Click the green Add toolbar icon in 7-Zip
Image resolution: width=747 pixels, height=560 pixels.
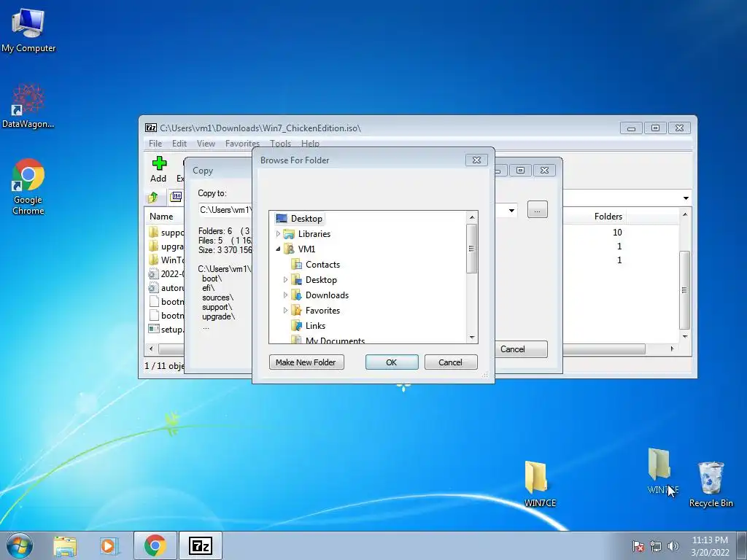pyautogui.click(x=158, y=169)
